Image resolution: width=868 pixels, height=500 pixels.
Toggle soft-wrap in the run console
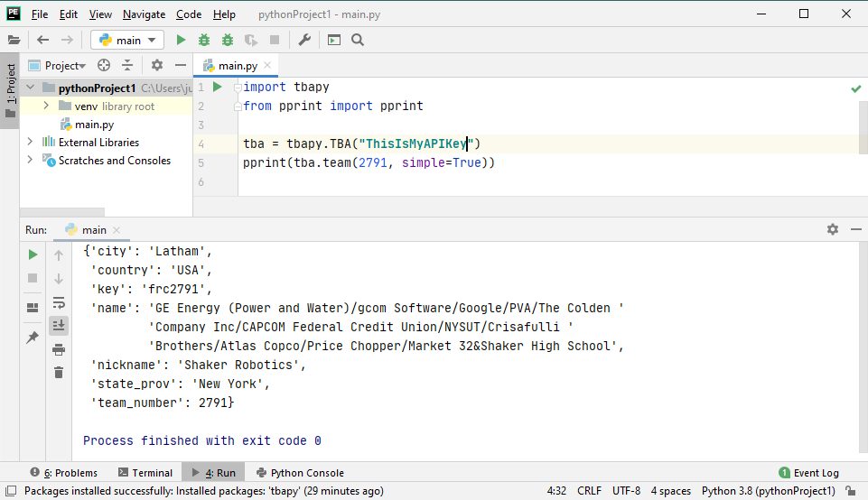[59, 302]
